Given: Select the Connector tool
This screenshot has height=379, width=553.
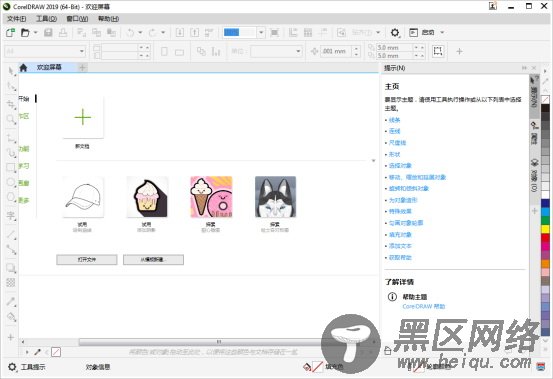Looking at the screenshot, I should [11, 249].
